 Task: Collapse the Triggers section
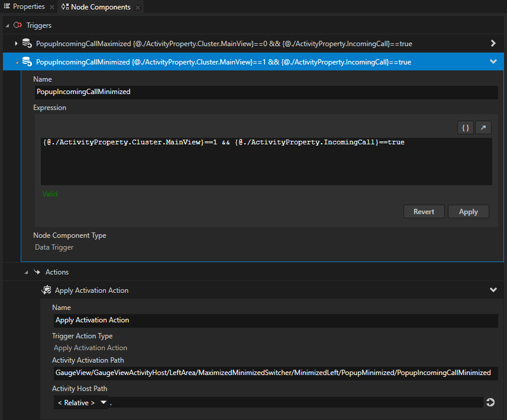(x=7, y=26)
